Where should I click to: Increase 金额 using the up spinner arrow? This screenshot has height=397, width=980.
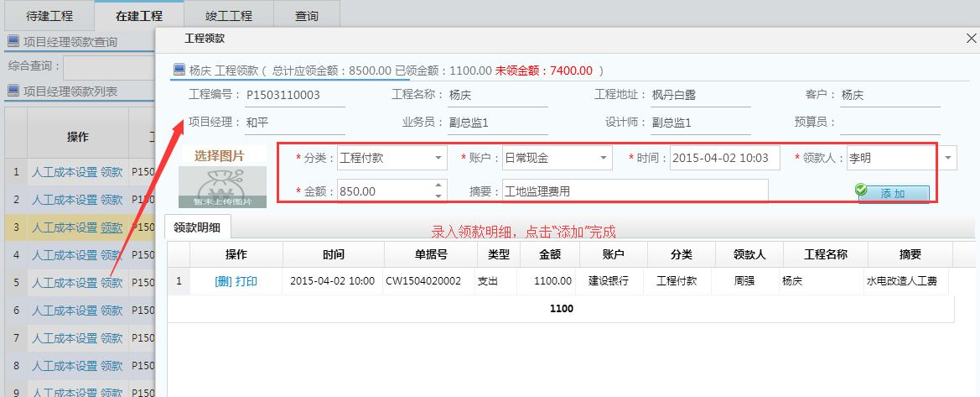click(438, 185)
